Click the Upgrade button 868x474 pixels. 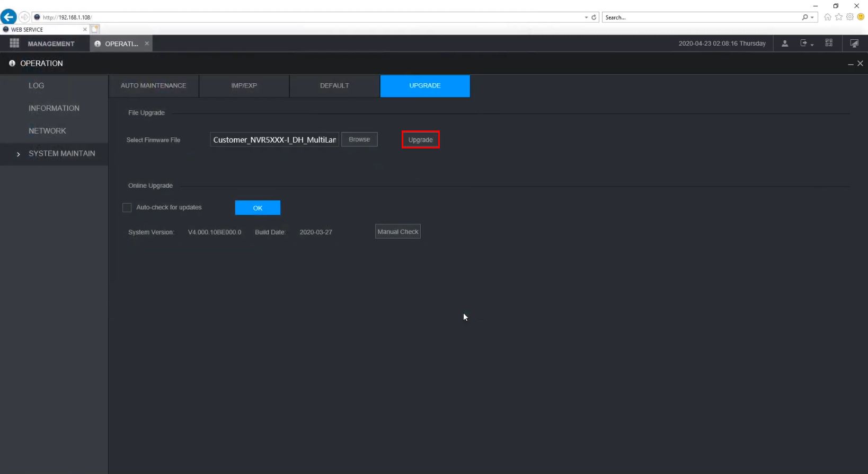point(421,140)
